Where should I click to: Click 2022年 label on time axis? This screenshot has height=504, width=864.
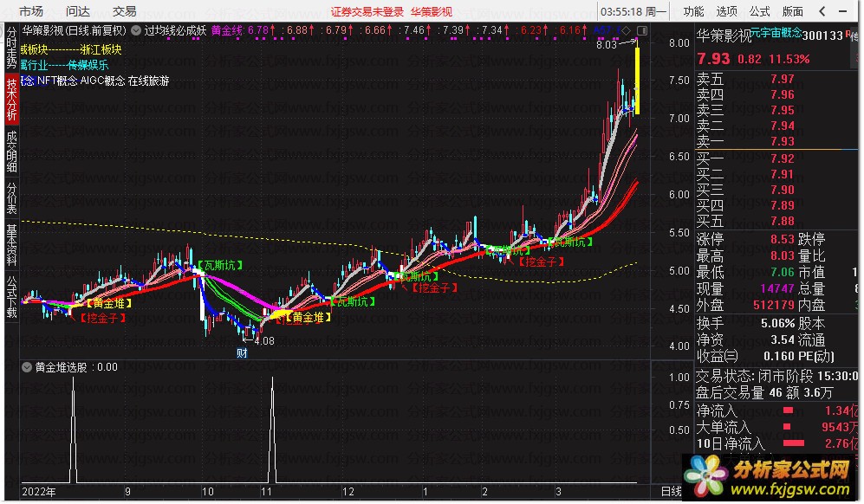pyautogui.click(x=39, y=492)
